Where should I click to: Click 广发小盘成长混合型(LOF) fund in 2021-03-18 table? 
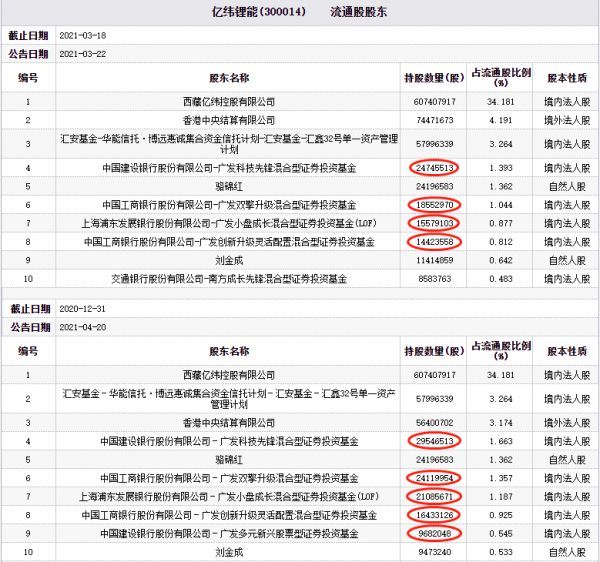pos(229,223)
